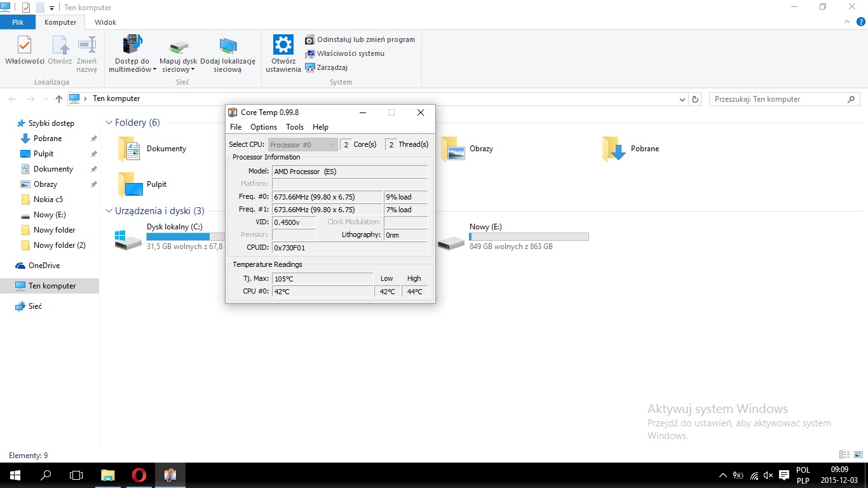Select the Pulpit folder icon in Foldery
868x488 pixels.
coord(130,185)
